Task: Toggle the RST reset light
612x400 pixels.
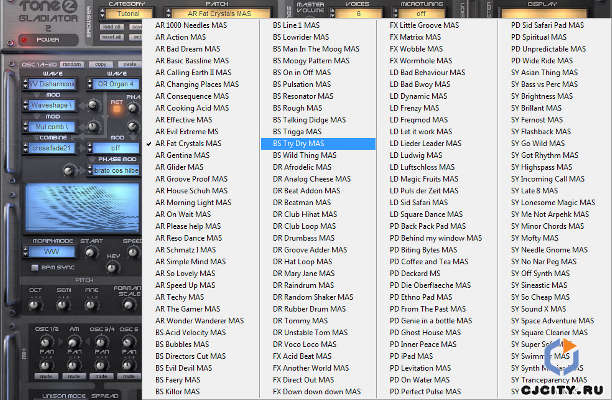Action: pyautogui.click(x=116, y=107)
